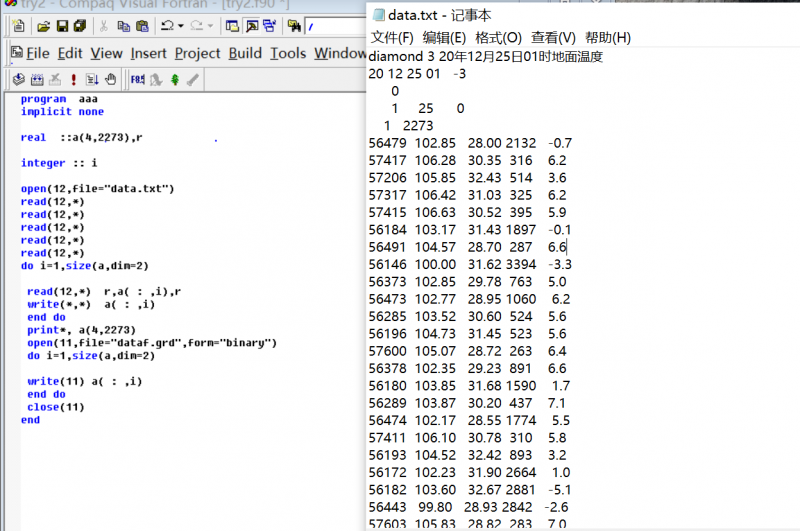Open the Project menu
800x531 pixels.
197,53
